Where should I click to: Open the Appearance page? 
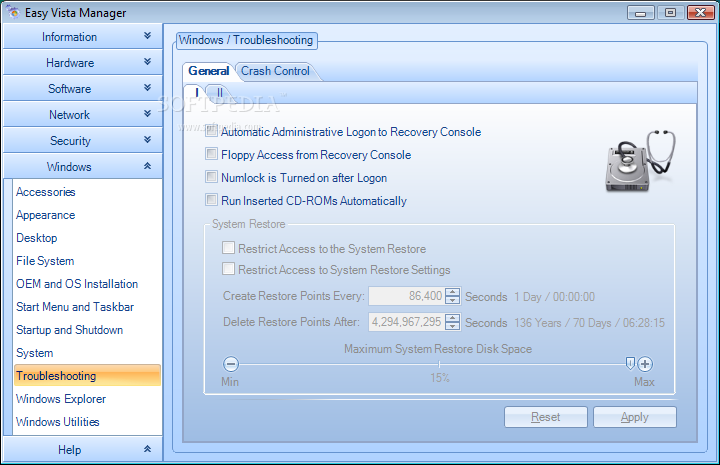pos(45,215)
